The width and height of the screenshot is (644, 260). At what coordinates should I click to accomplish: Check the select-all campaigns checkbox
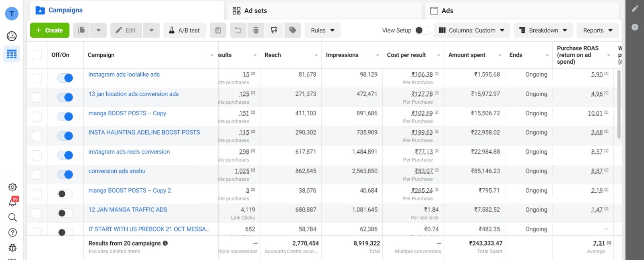pyautogui.click(x=37, y=55)
